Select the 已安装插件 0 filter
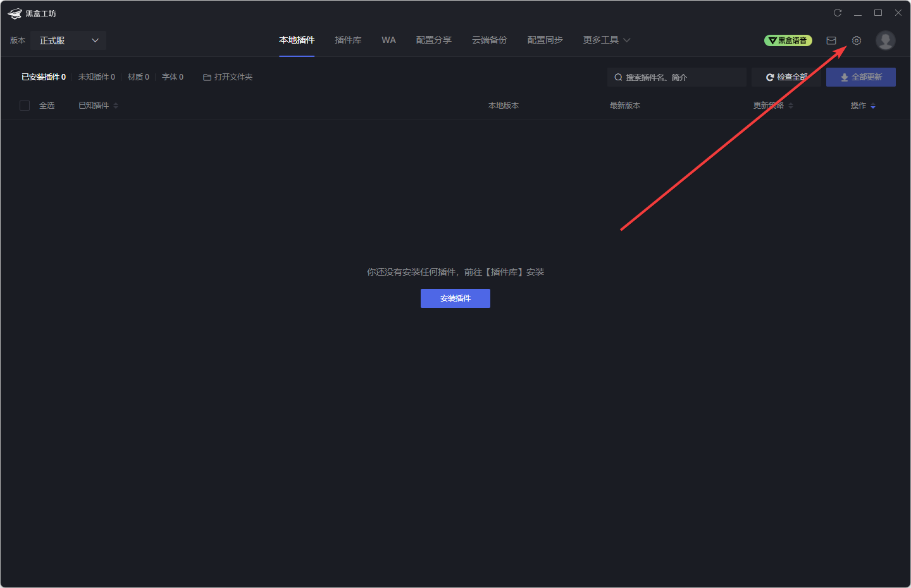 (44, 77)
